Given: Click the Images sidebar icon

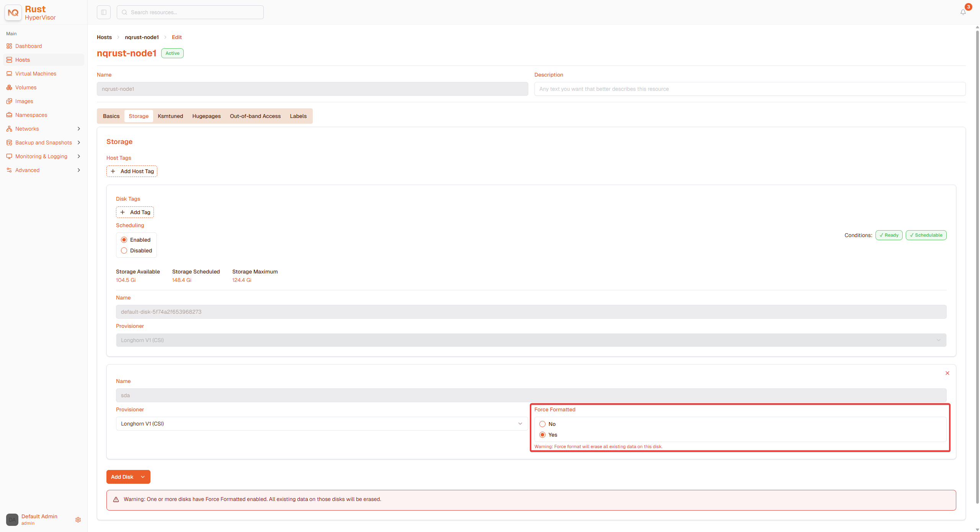Looking at the screenshot, I should coord(9,101).
